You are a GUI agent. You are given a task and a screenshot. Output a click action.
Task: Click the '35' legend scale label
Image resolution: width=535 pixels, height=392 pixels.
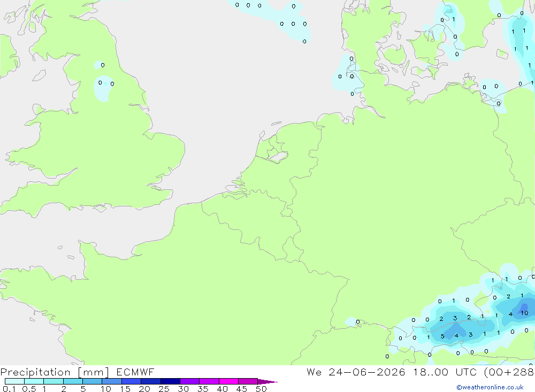tap(203, 389)
